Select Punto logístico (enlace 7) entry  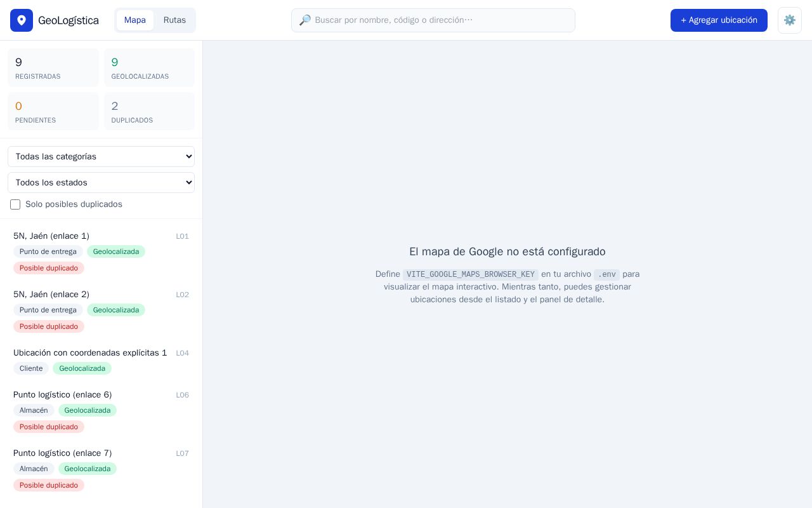[x=101, y=469]
